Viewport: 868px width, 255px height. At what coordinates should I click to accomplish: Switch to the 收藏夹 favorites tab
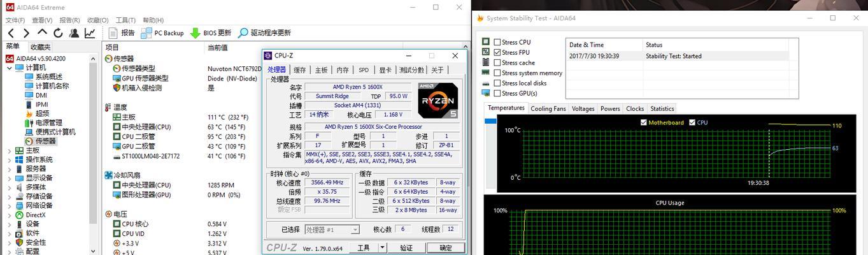click(40, 47)
